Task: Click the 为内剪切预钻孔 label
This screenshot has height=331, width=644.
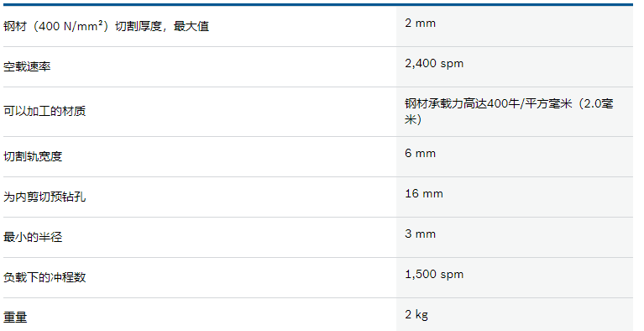Action: click(45, 197)
